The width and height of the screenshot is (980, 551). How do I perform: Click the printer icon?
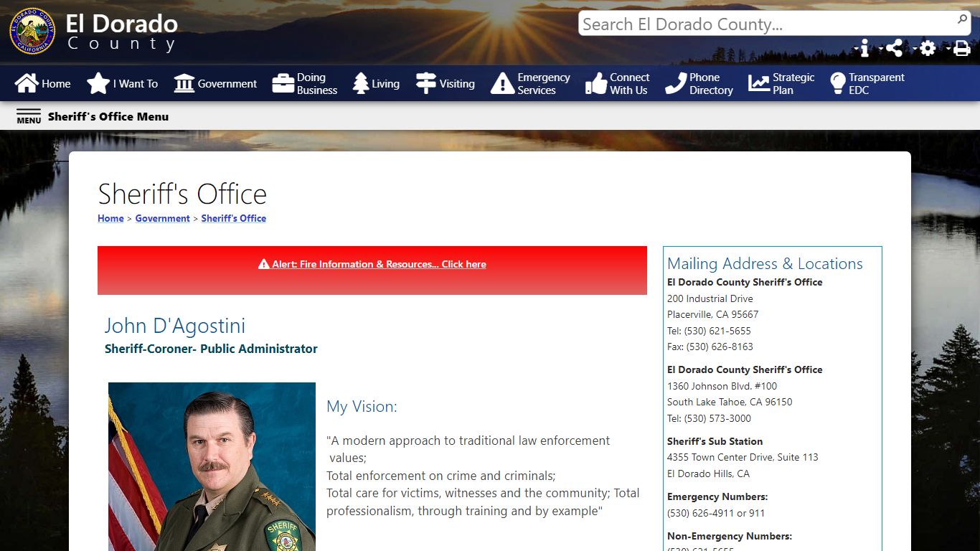(961, 48)
